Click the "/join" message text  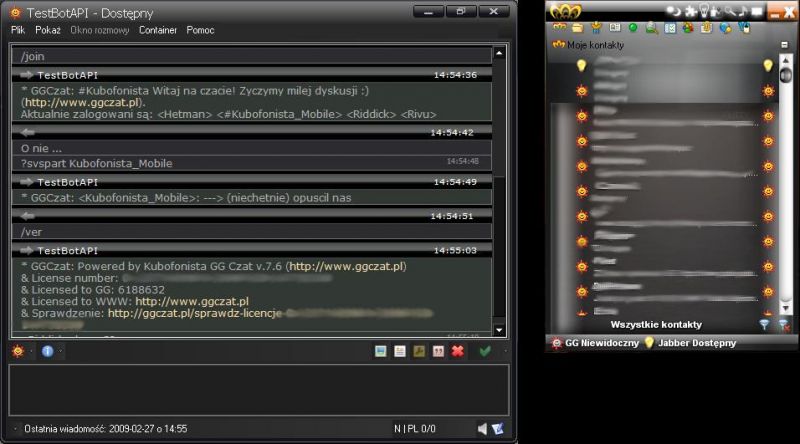click(x=33, y=56)
